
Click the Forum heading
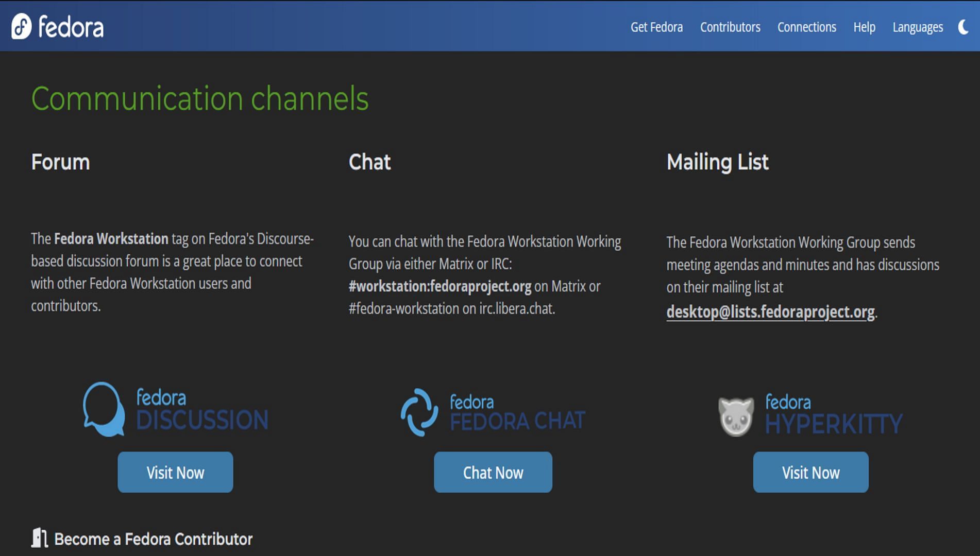pos(60,162)
